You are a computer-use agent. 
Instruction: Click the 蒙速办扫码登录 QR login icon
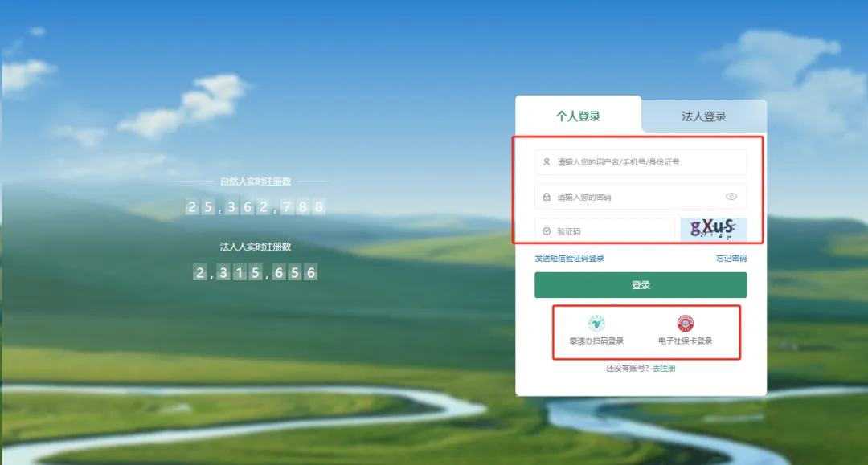point(596,323)
